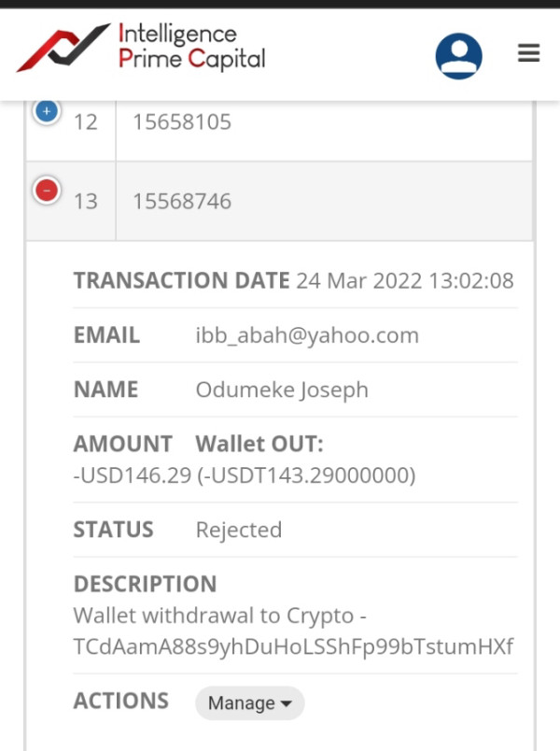This screenshot has width=560, height=751.
Task: Click the Rejected status value
Action: pos(239,531)
